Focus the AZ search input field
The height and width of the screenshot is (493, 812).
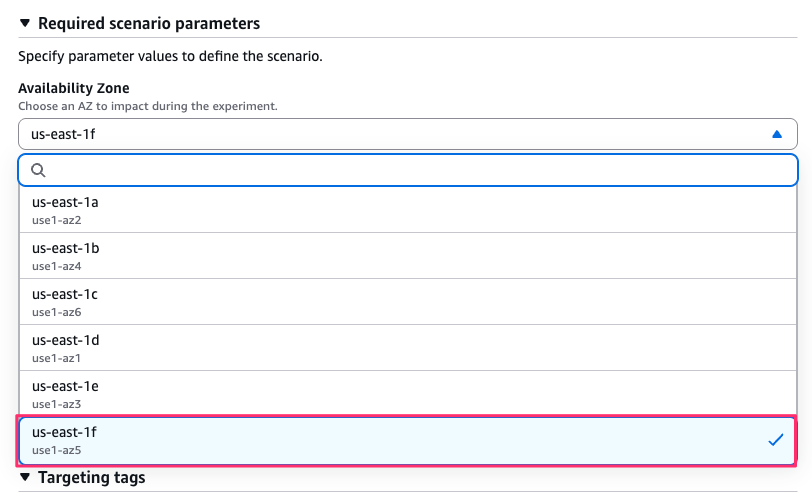point(420,170)
